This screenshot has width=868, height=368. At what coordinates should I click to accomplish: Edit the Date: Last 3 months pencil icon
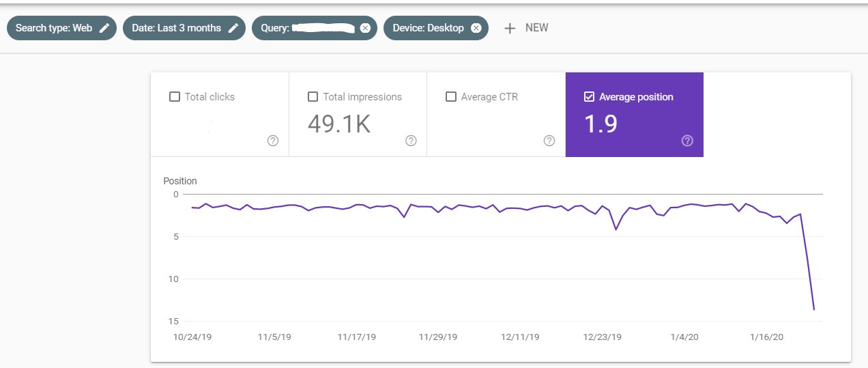coord(233,28)
